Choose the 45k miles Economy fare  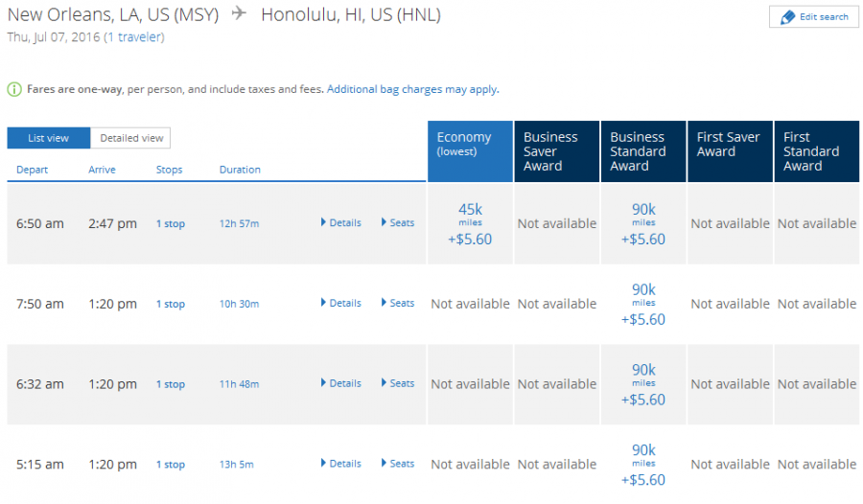click(x=470, y=223)
